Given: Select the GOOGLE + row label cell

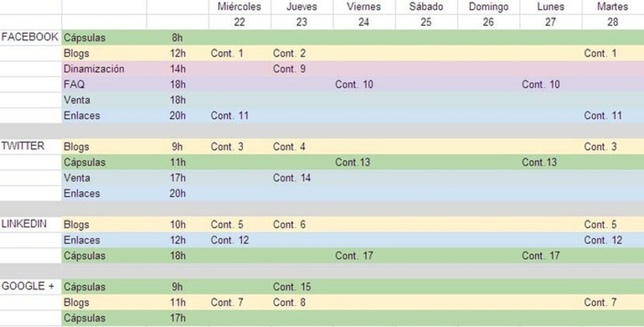Looking at the screenshot, I should [31, 287].
